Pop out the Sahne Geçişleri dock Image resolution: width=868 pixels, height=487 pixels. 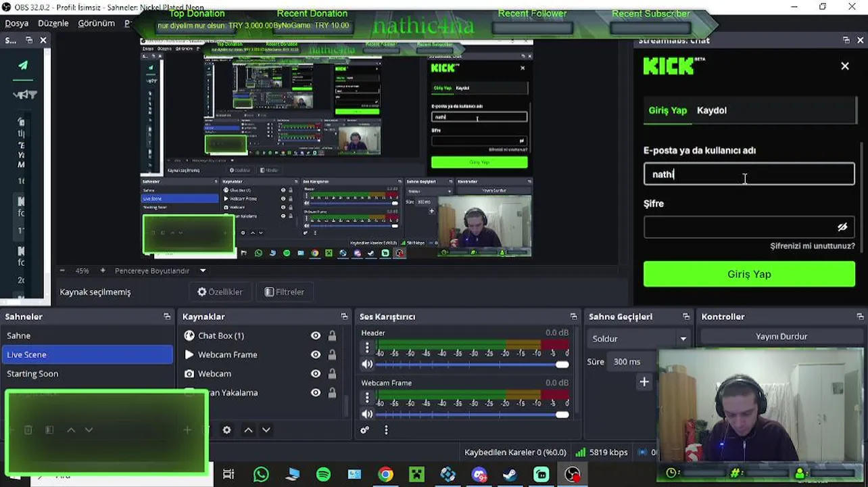686,317
